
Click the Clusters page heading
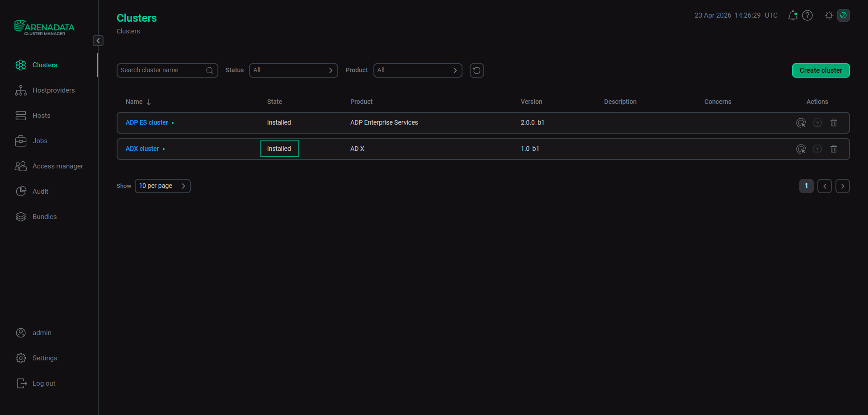pos(137,18)
